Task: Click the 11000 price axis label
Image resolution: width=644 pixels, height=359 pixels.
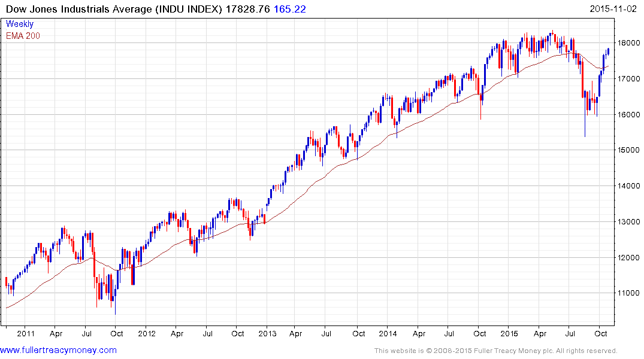Action: [x=629, y=293]
